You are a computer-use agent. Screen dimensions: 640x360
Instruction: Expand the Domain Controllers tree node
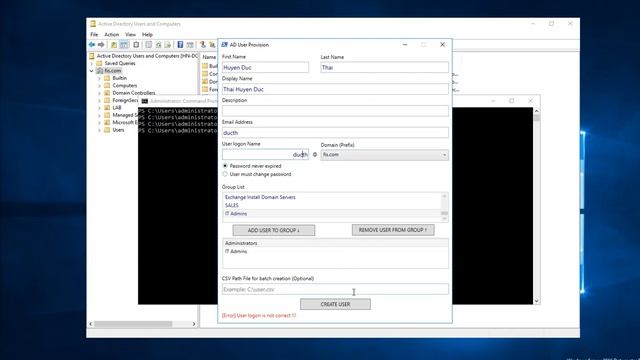coord(99,93)
